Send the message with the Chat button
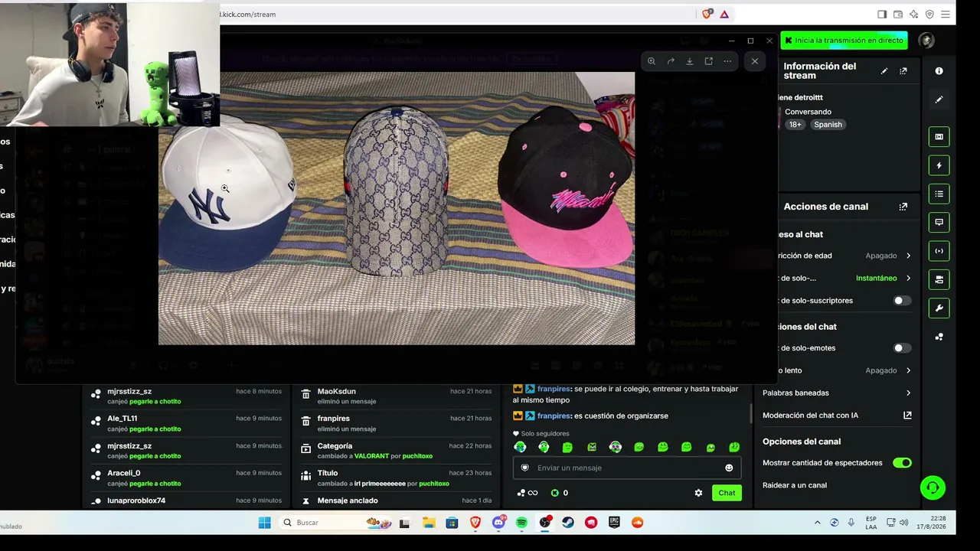The image size is (980, 551). 727,493
